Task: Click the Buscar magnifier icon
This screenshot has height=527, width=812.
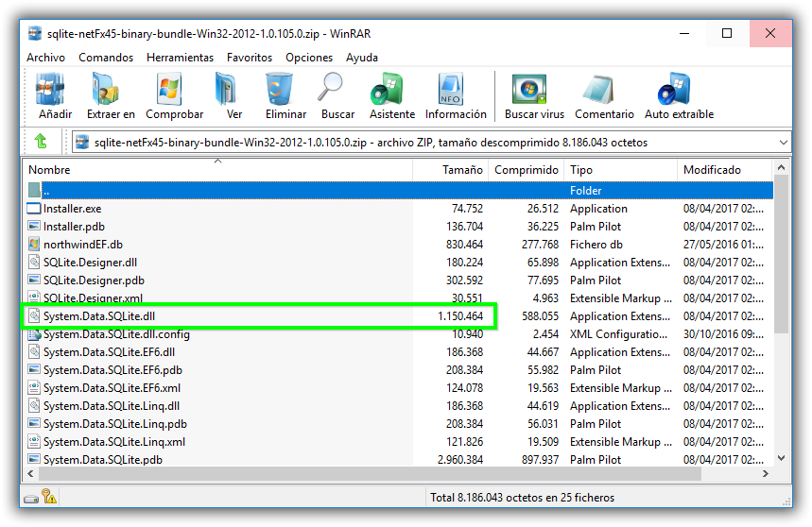Action: 331,87
